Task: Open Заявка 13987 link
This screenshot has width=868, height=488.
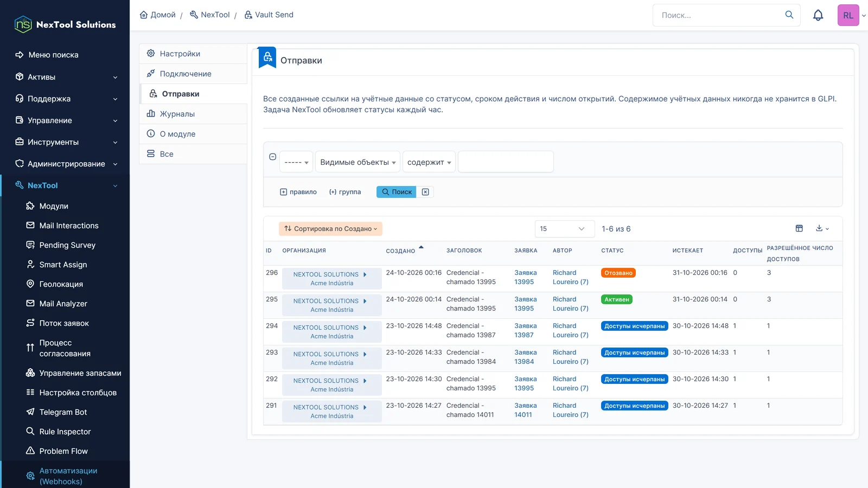Action: (x=525, y=330)
